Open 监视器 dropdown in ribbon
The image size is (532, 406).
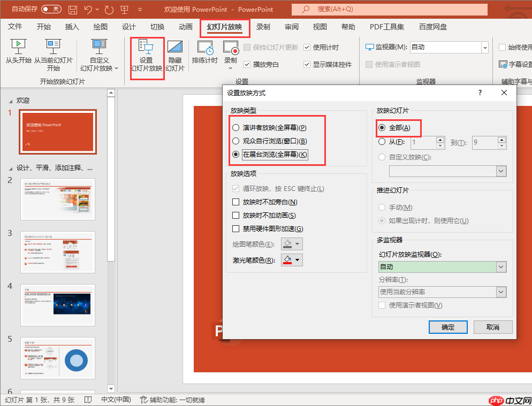485,47
